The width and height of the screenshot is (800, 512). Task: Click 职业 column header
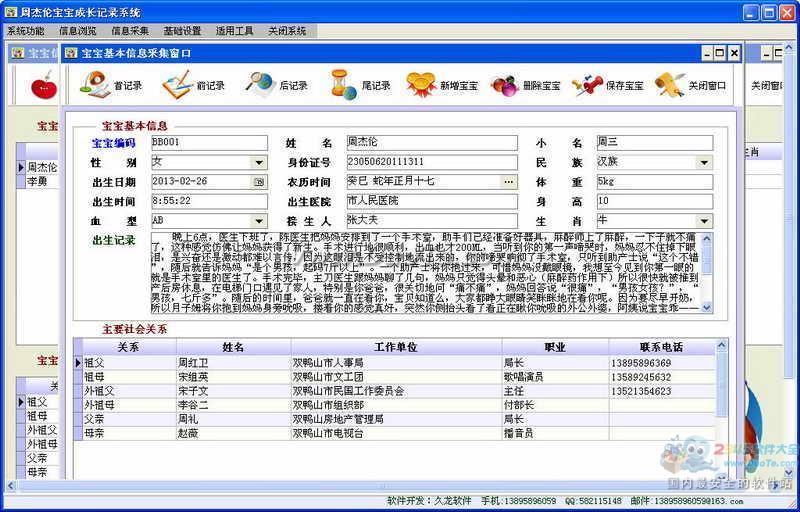pyautogui.click(x=555, y=347)
